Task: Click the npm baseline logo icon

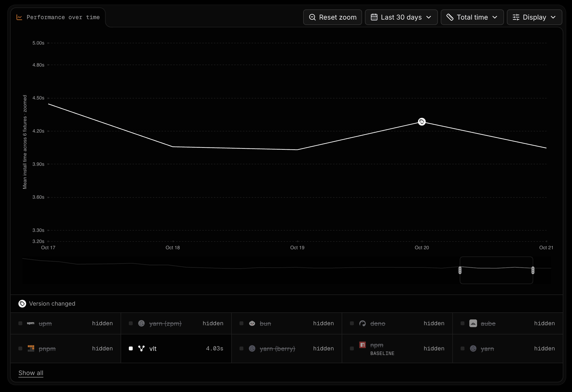Action: (363, 345)
